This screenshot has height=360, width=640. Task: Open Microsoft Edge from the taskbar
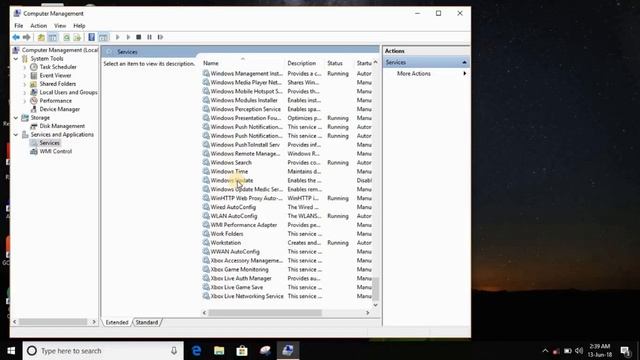coord(196,351)
